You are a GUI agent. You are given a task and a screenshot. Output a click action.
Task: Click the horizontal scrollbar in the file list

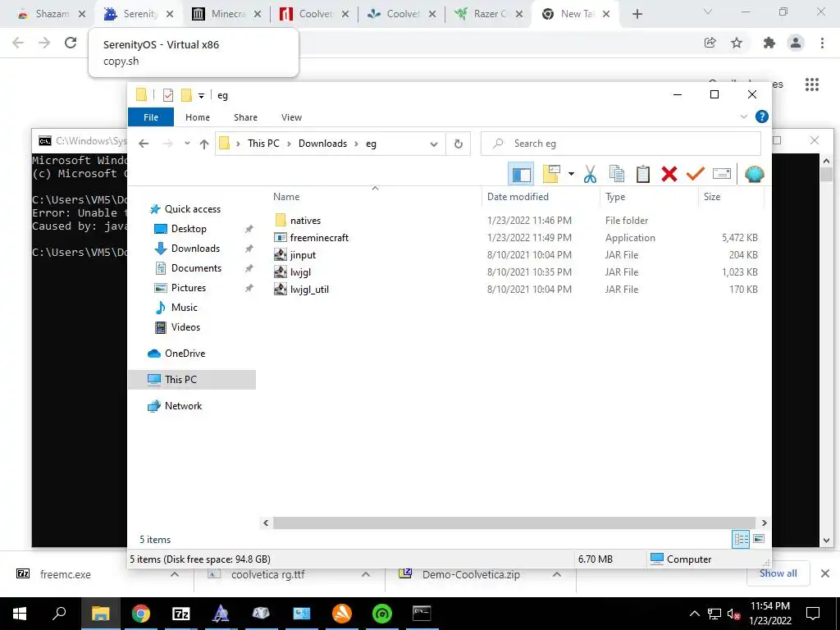(x=514, y=523)
